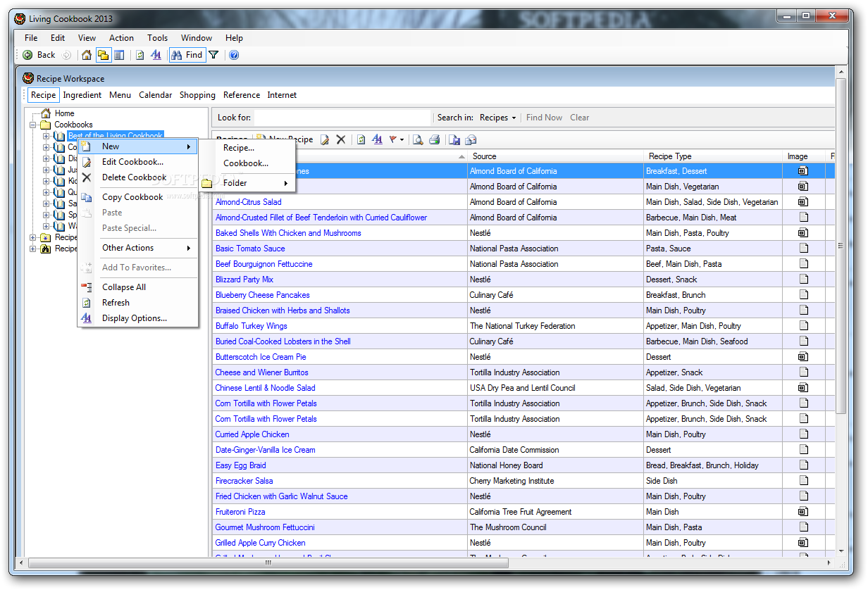Image resolution: width=868 pixels, height=590 pixels.
Task: Open the Easy Egg Braid recipe link
Action: point(240,465)
